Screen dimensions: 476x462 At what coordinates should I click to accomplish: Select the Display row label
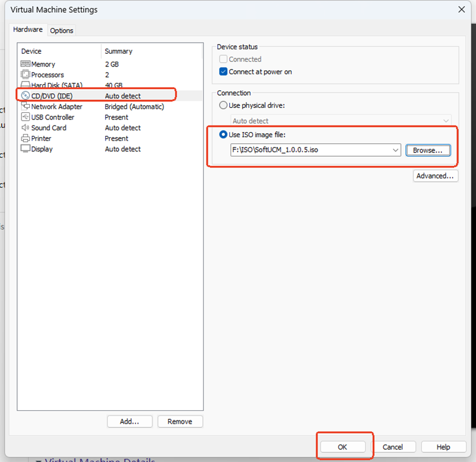click(x=42, y=149)
